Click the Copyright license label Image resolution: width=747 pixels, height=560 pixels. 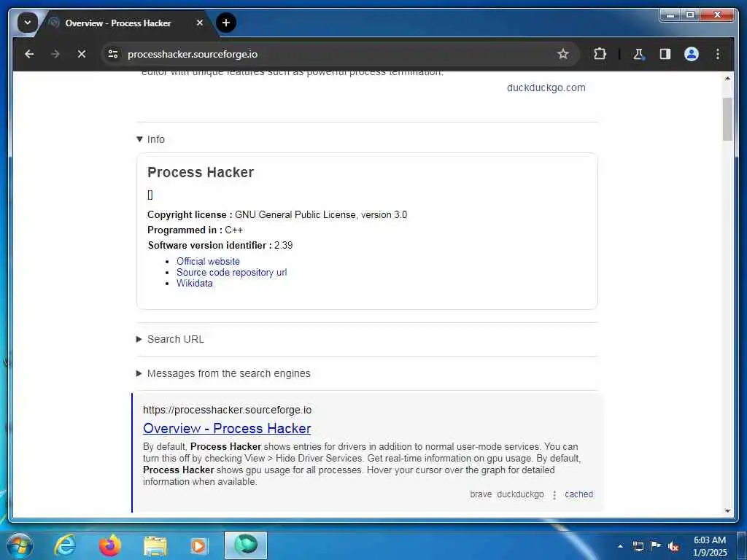(190, 215)
